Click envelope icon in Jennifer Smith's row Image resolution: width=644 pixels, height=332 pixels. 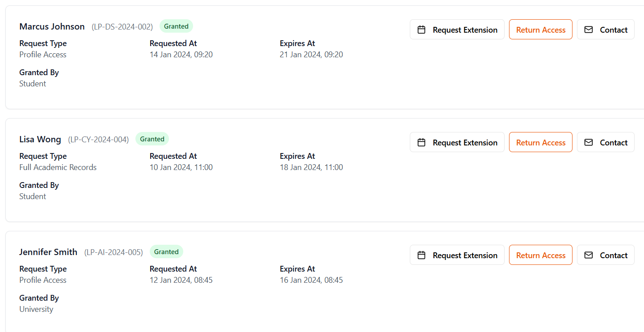[x=589, y=255]
